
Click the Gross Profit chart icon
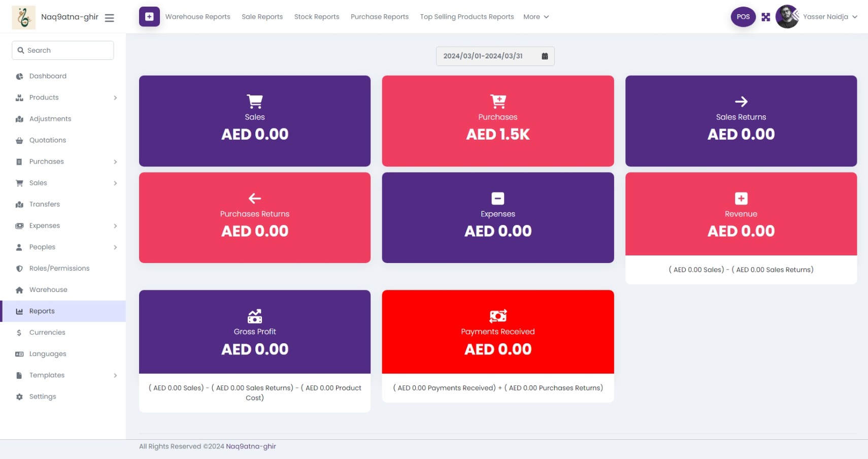click(x=255, y=316)
